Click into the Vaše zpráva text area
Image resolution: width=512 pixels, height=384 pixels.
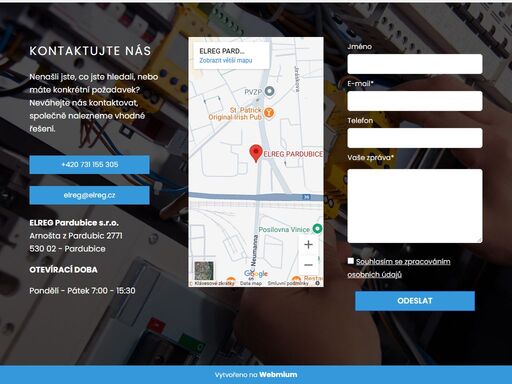(415, 206)
